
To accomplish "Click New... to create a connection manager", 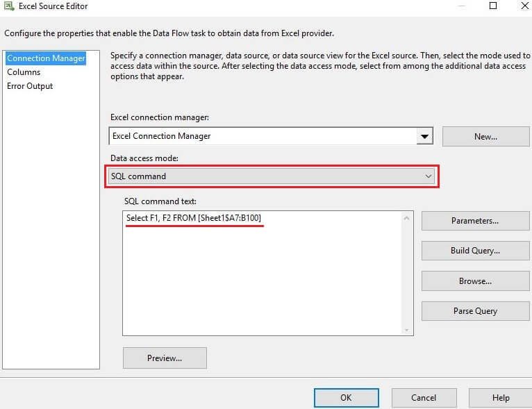I will 485,137.
